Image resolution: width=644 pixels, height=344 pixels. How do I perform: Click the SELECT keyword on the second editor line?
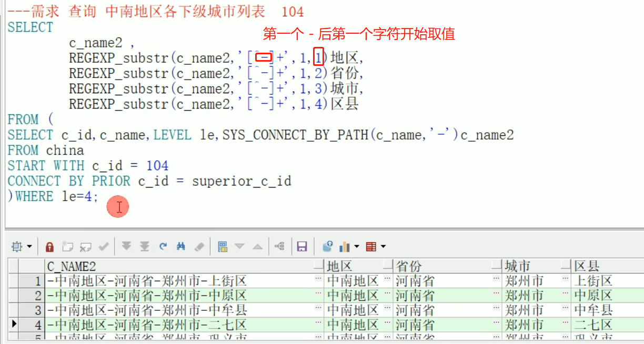pos(31,27)
